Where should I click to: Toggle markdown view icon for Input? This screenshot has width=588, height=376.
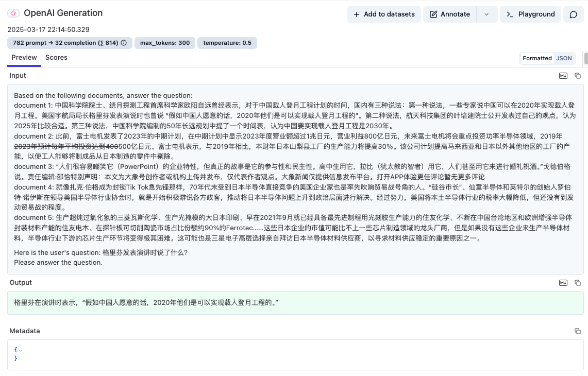[x=563, y=76]
